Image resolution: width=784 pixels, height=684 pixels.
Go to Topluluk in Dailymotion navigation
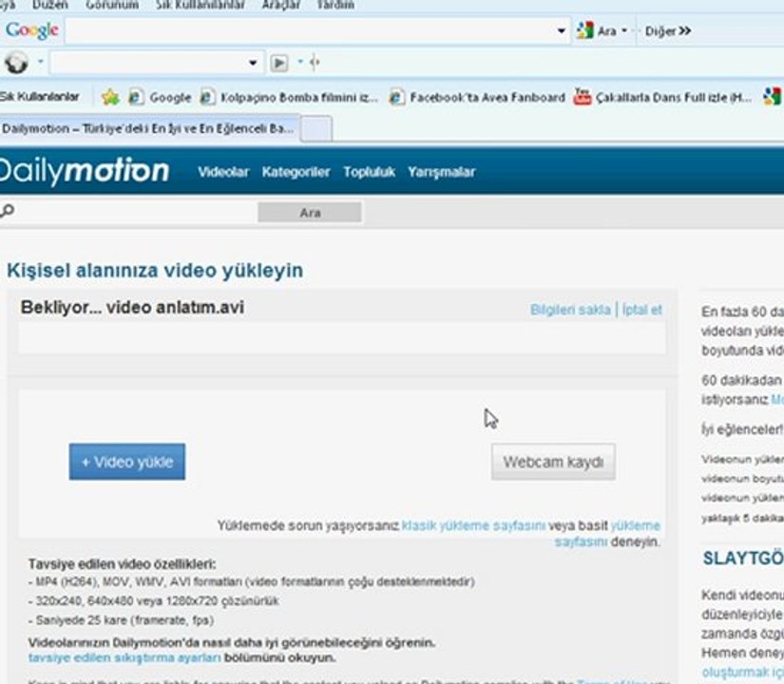tap(369, 172)
